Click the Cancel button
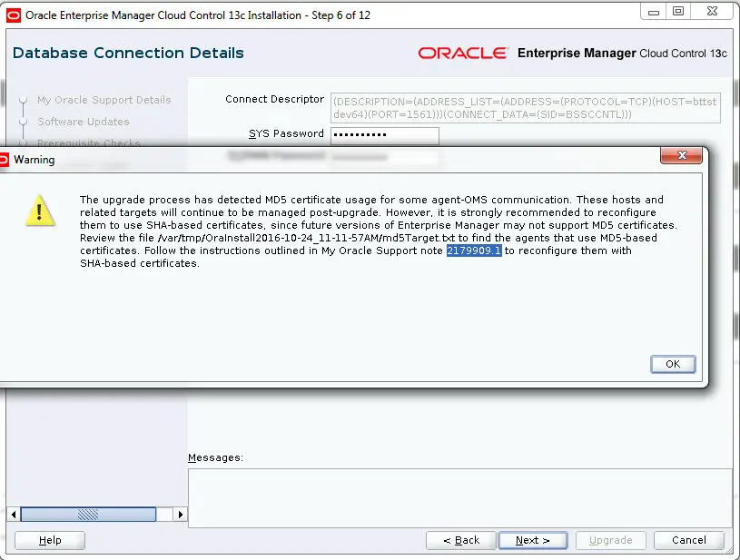Screen dimensions: 740x560 pyautogui.click(x=688, y=540)
